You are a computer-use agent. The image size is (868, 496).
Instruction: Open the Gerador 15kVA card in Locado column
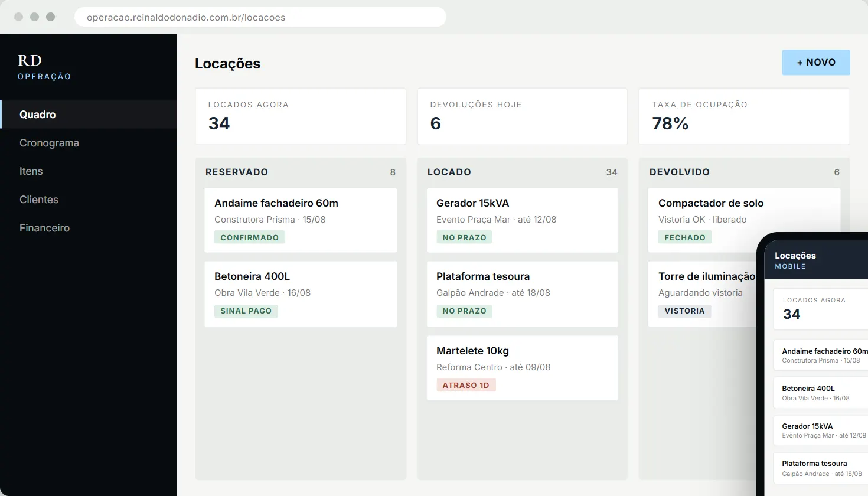coord(523,220)
